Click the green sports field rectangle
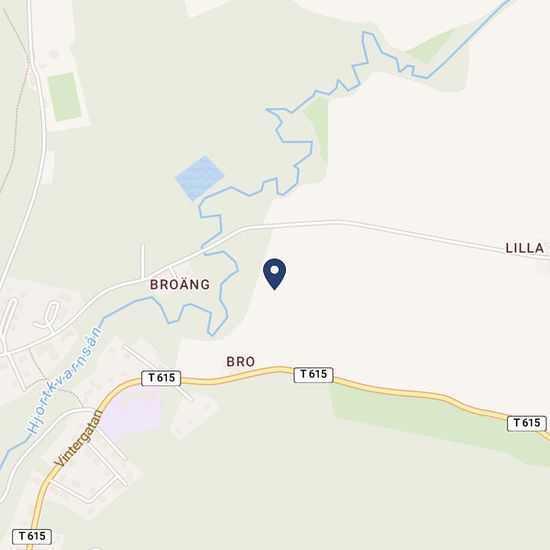The width and height of the screenshot is (550, 550). coord(65,97)
